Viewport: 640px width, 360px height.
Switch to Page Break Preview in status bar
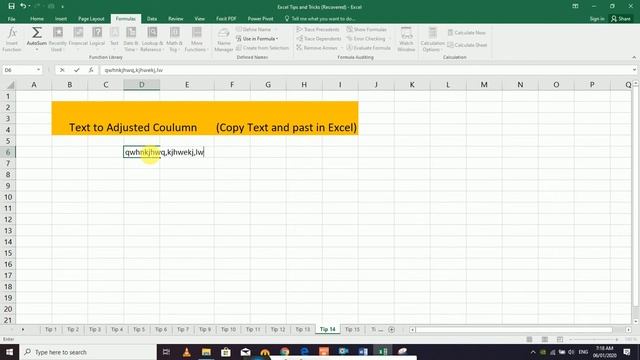(560, 340)
